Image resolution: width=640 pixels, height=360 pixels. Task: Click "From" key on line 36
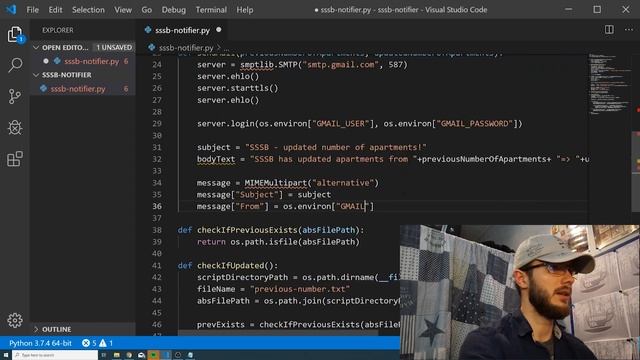[249, 206]
